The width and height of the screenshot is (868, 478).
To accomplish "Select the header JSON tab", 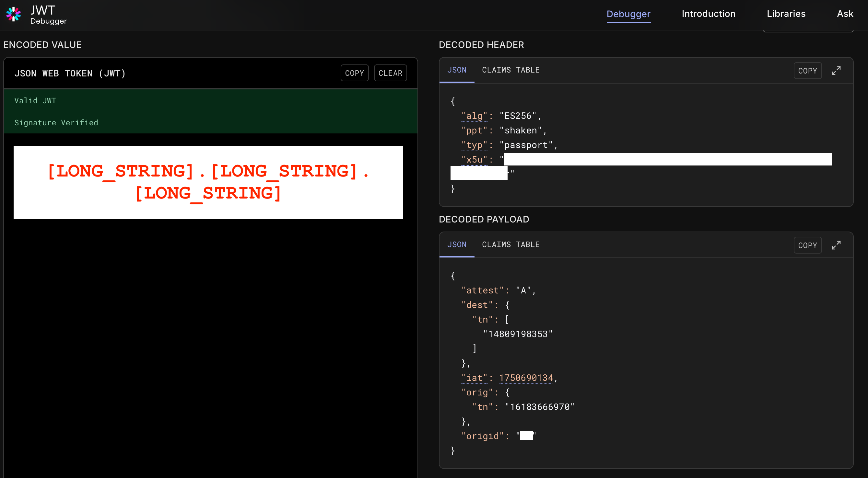I will coord(457,70).
